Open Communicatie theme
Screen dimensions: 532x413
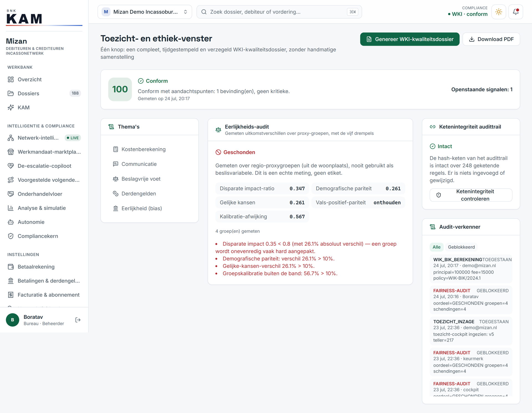coord(150,164)
